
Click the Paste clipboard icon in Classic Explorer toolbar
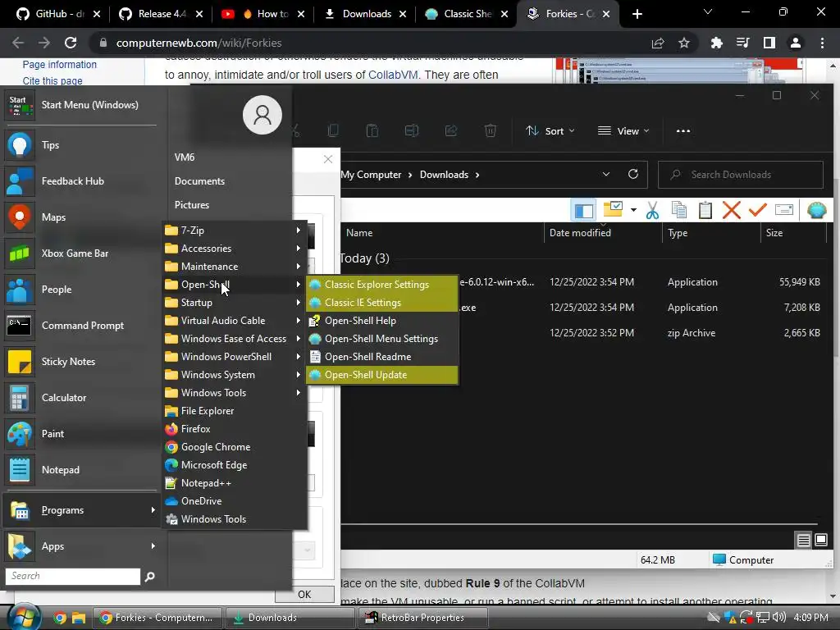click(x=705, y=210)
